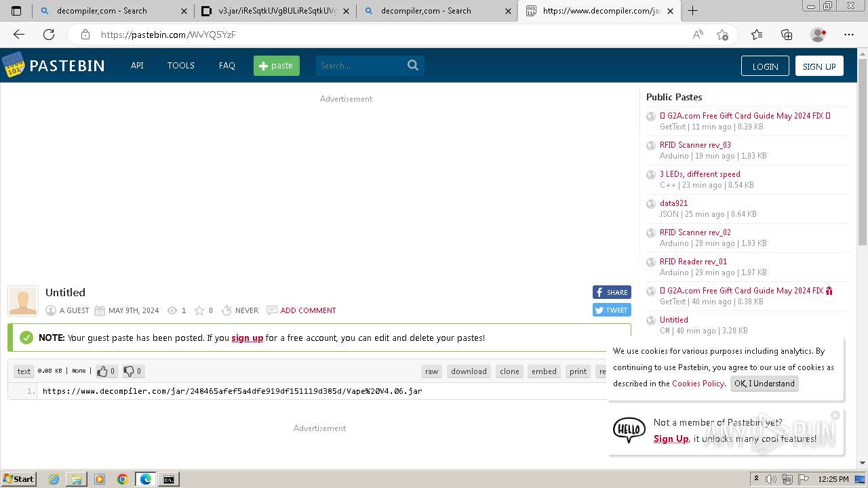Close the Not a member popup

835,415
